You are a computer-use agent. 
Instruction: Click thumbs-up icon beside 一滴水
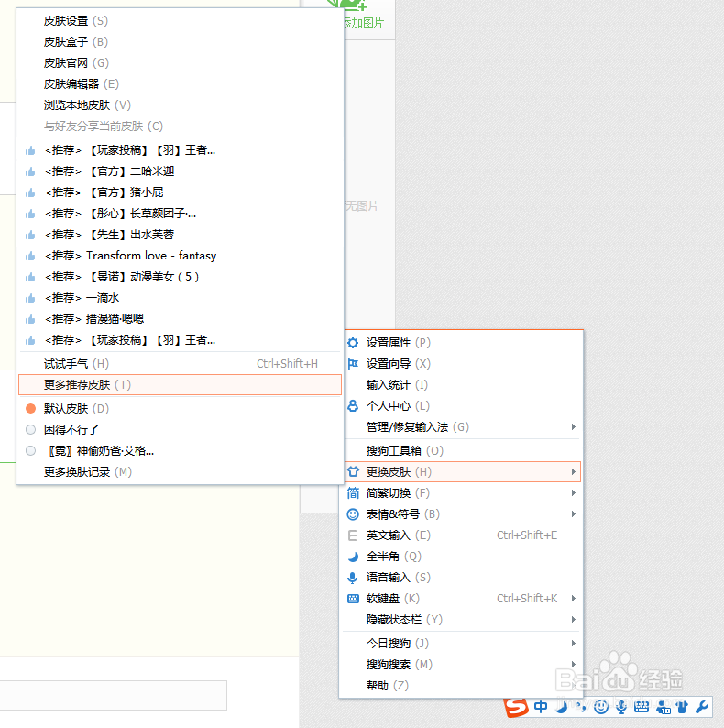30,298
